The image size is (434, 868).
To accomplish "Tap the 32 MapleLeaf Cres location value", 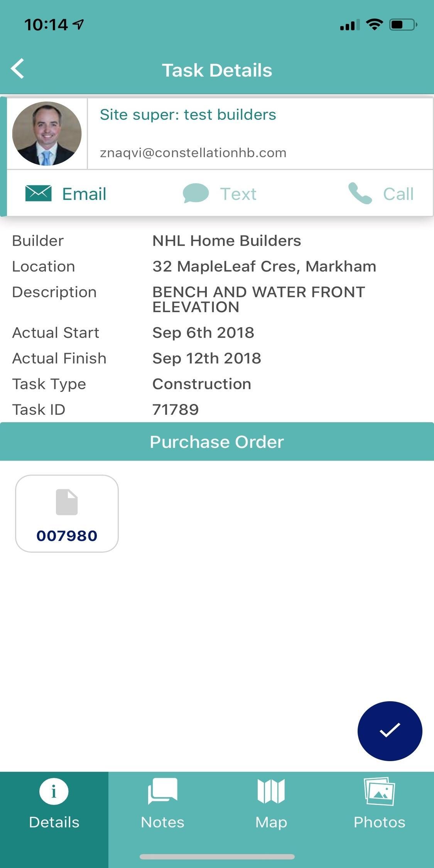I will pos(264,267).
